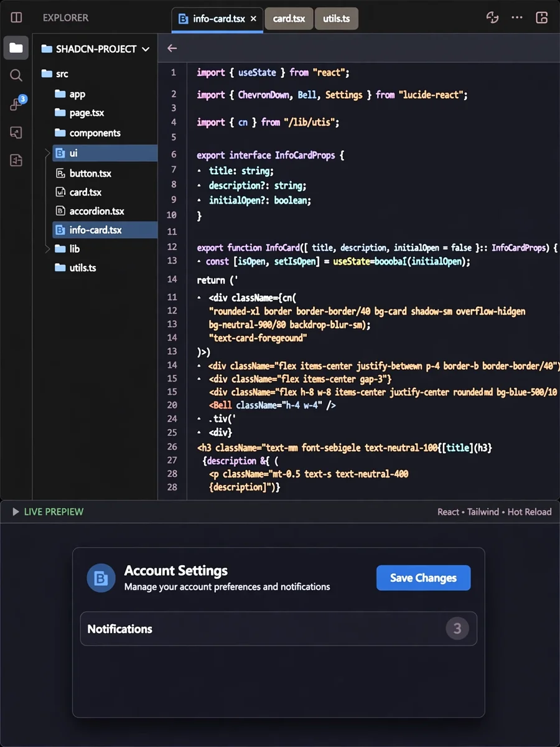Click line number 1 in the gutter
This screenshot has height=747, width=560.
pyautogui.click(x=174, y=73)
